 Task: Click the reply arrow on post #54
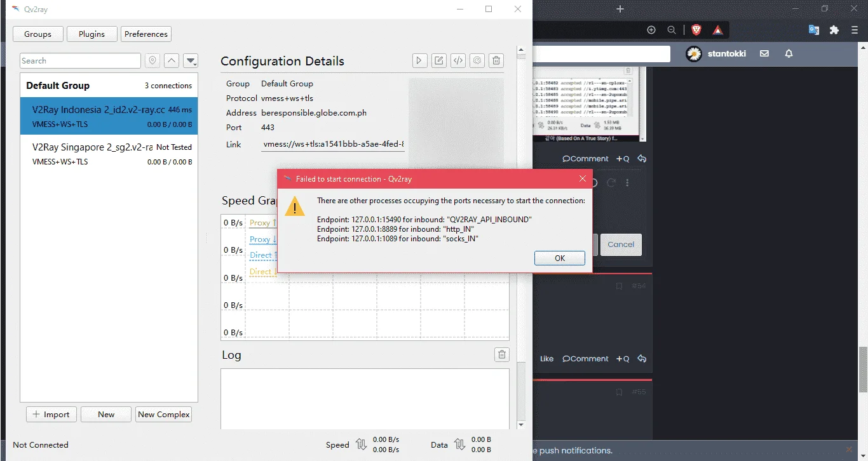point(642,359)
